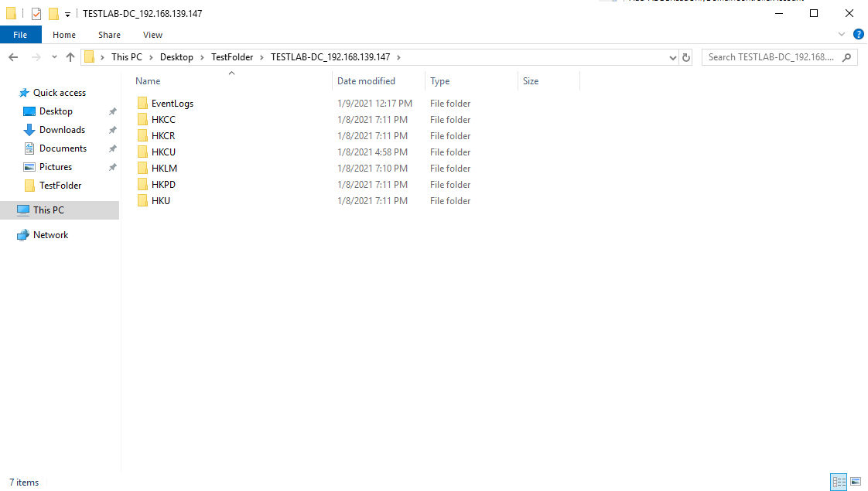Sort by the Size column header
Image resolution: width=868 pixels, height=491 pixels.
coord(531,81)
